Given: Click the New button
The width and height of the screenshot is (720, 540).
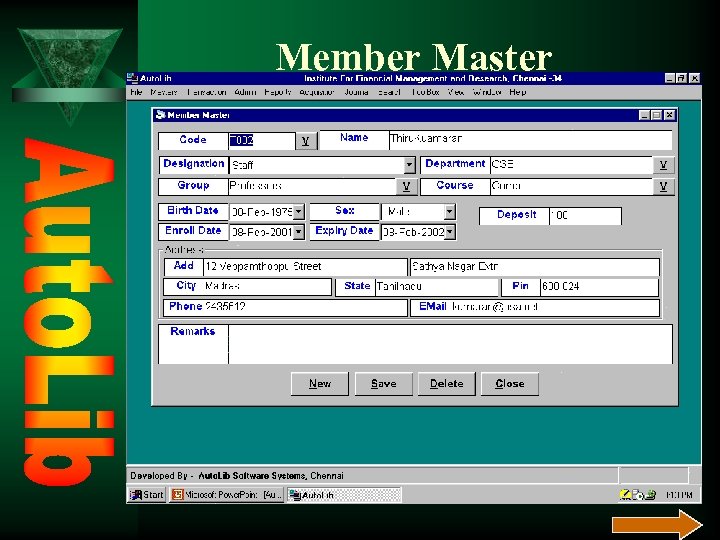Looking at the screenshot, I should click(x=320, y=383).
